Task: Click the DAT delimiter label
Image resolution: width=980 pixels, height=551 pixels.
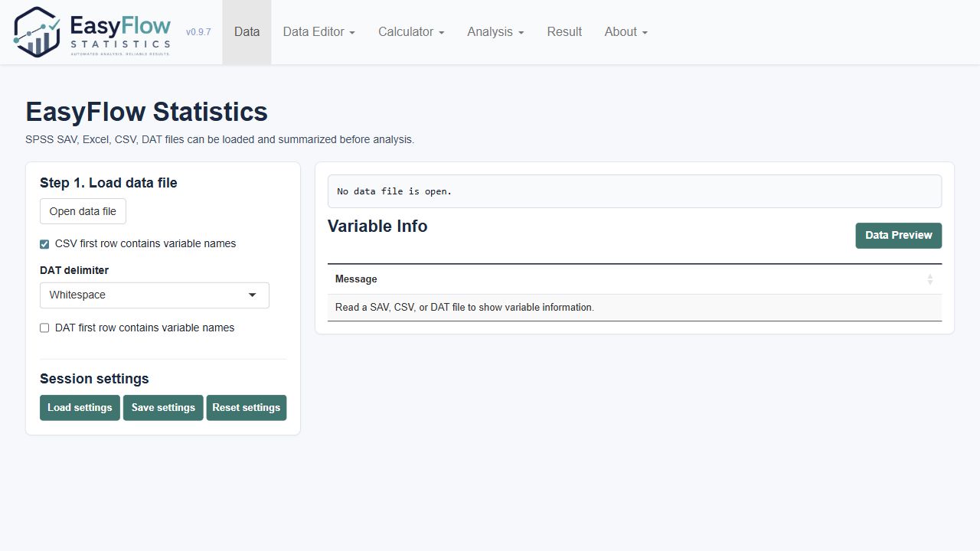Action: [x=74, y=270]
